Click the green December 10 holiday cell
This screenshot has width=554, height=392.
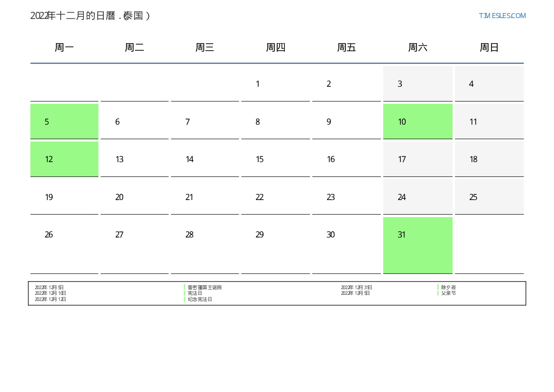pos(418,122)
